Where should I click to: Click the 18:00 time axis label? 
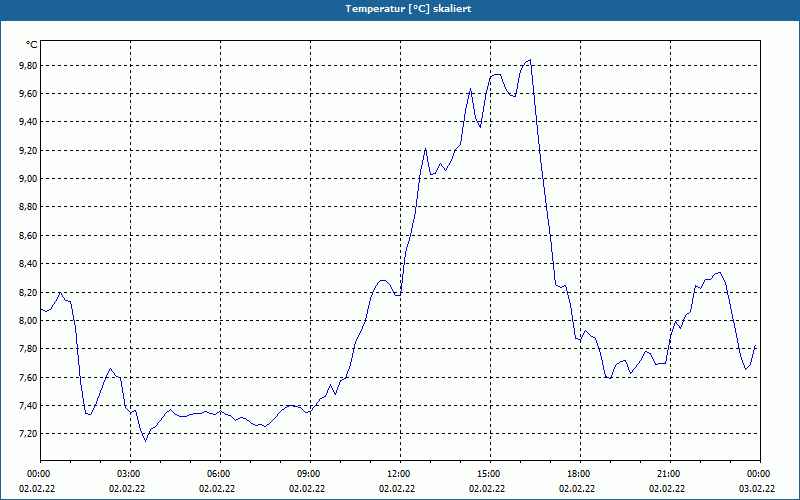(580, 474)
